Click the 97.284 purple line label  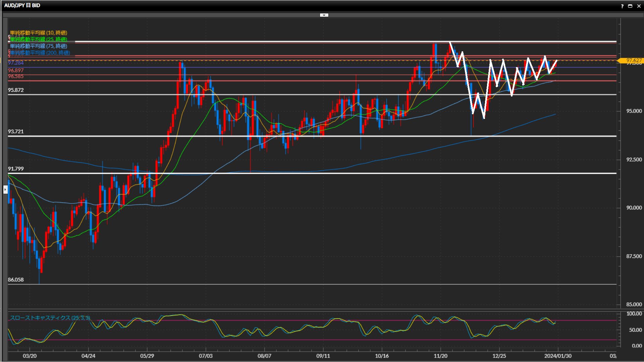16,63
